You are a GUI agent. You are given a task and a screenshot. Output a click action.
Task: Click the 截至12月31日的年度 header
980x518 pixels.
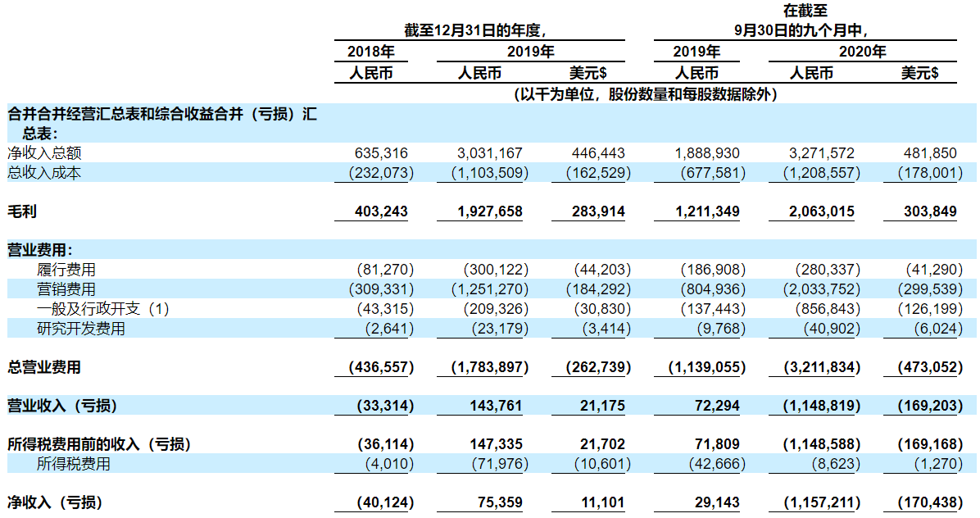pyautogui.click(x=475, y=30)
